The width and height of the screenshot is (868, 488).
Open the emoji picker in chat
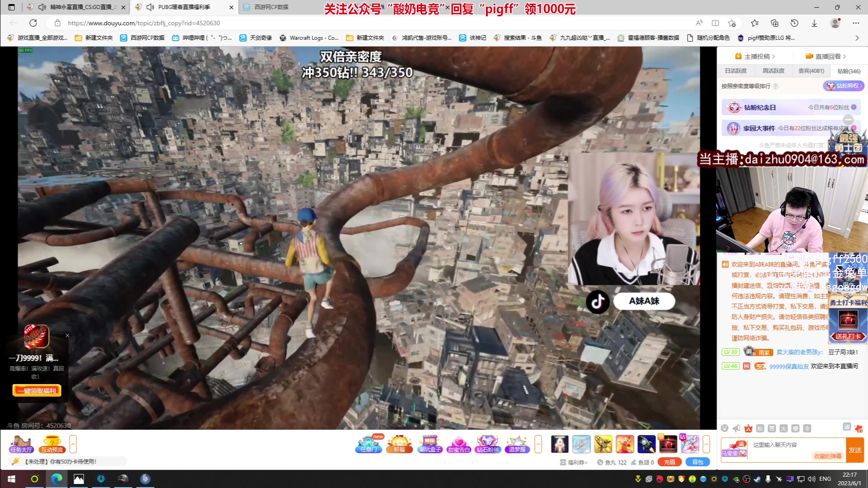725,428
